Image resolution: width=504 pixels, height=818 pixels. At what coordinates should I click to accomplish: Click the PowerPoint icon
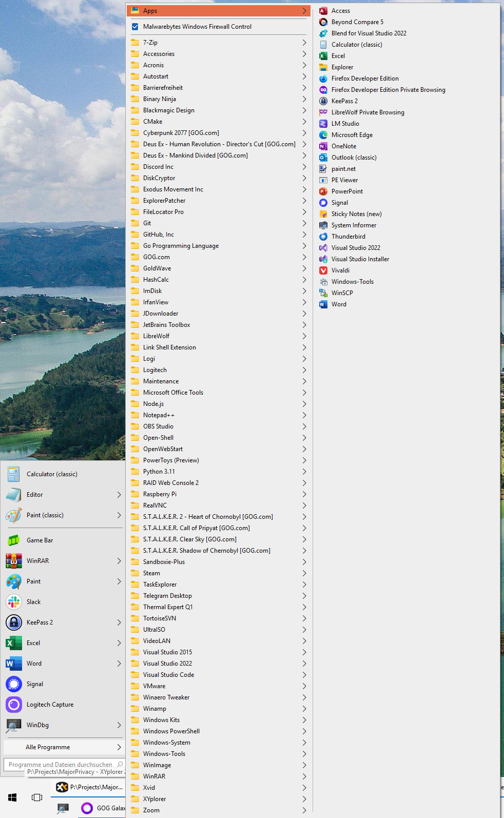(323, 191)
